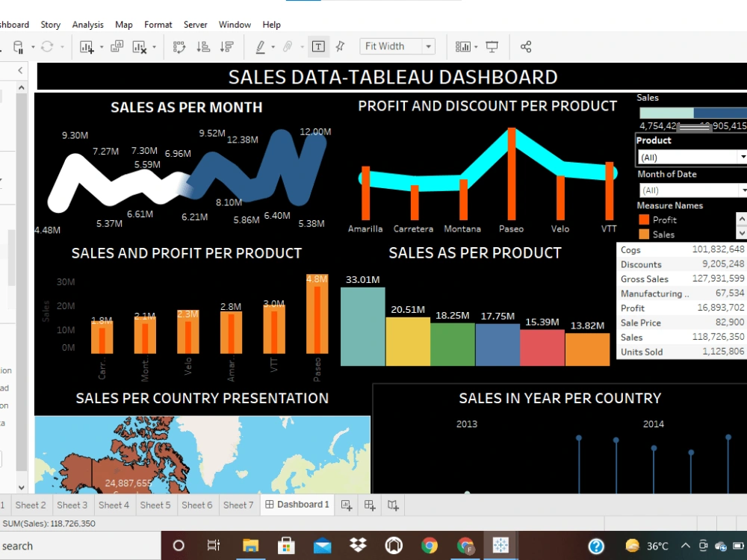Open the Analysis menu
The width and height of the screenshot is (747, 560).
87,24
